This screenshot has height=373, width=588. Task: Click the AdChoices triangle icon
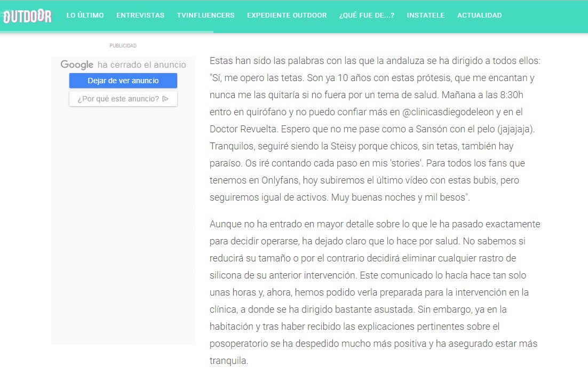click(165, 99)
